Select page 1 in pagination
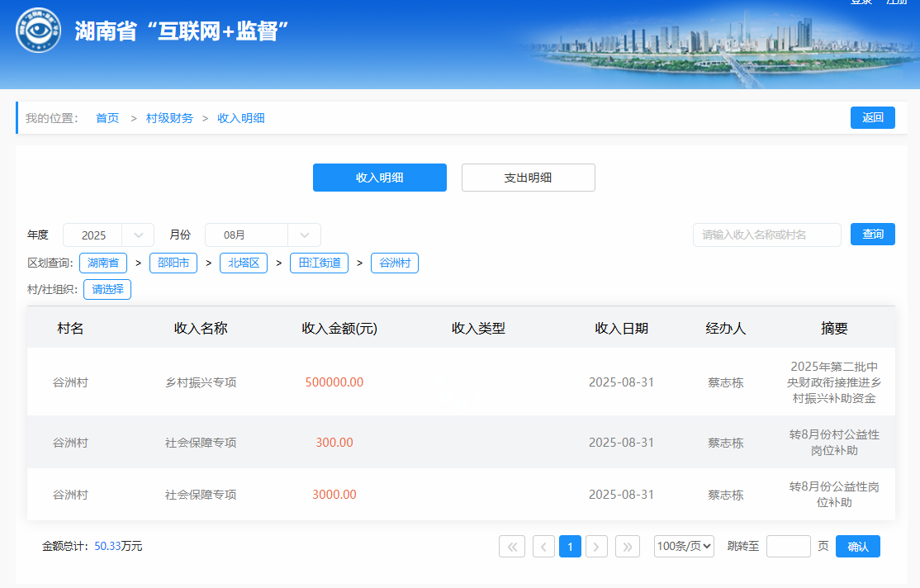The image size is (920, 588). (x=570, y=546)
